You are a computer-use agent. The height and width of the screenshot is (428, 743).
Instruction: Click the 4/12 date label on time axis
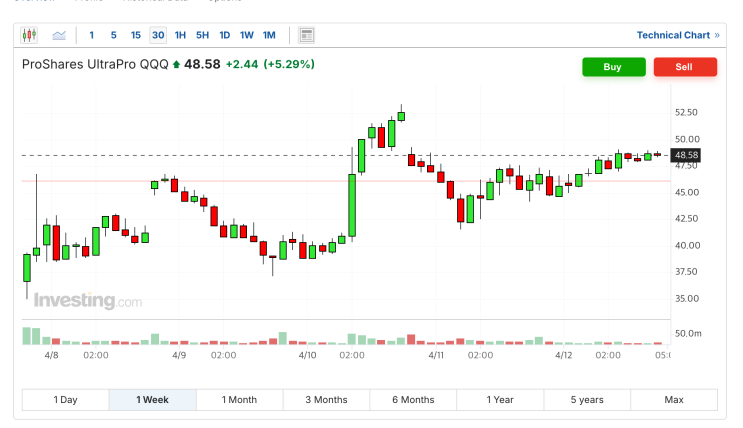pos(563,355)
